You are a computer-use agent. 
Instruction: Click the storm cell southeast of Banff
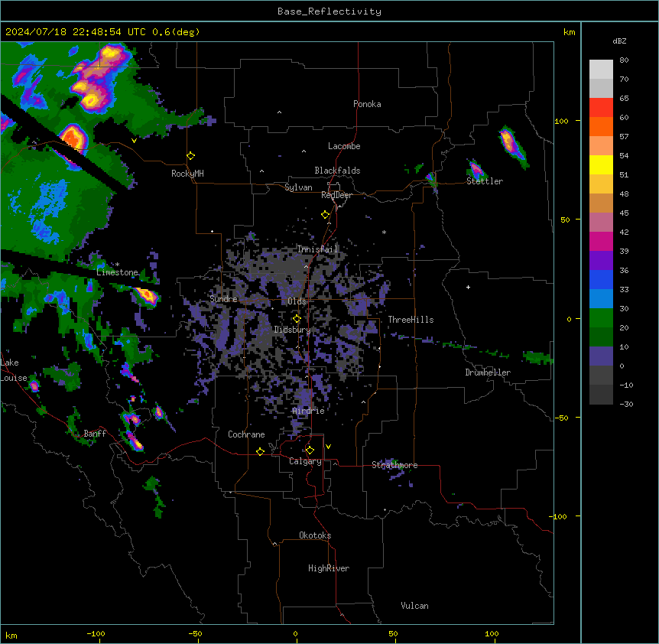click(x=134, y=441)
